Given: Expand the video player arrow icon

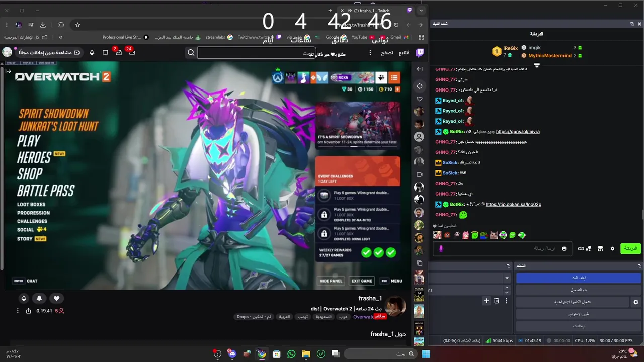Looking at the screenshot, I should (x=8, y=71).
